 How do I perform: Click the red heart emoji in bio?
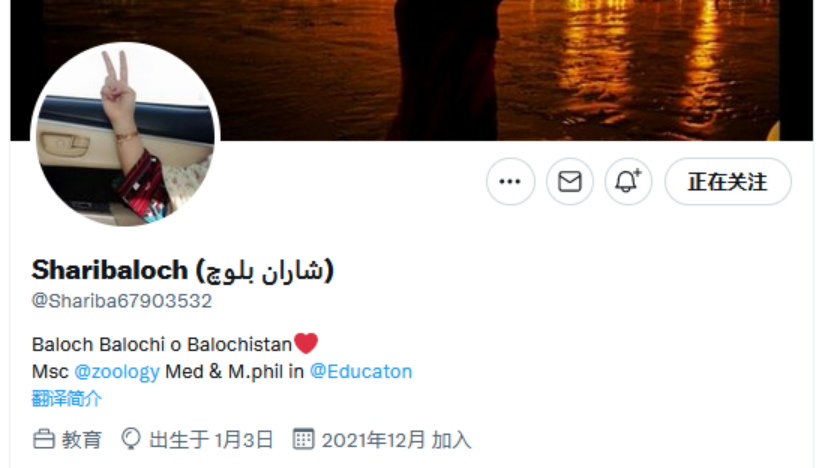305,344
